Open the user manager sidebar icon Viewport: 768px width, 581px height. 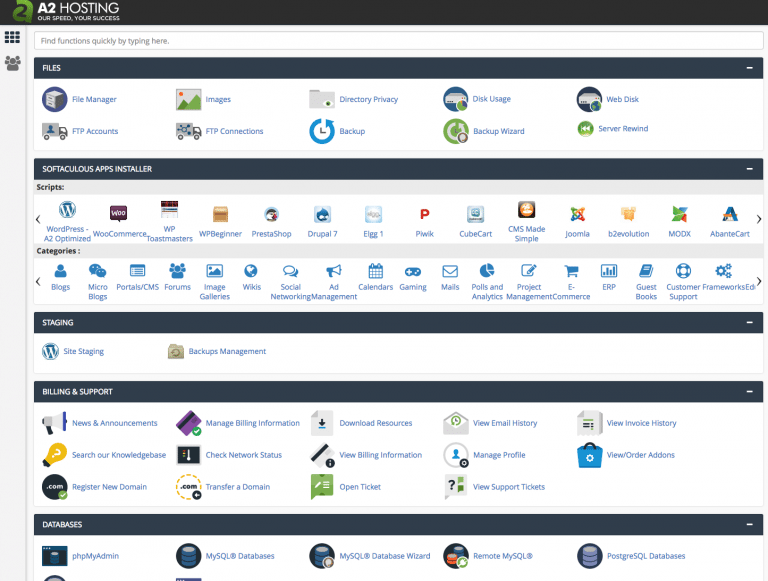(12, 63)
